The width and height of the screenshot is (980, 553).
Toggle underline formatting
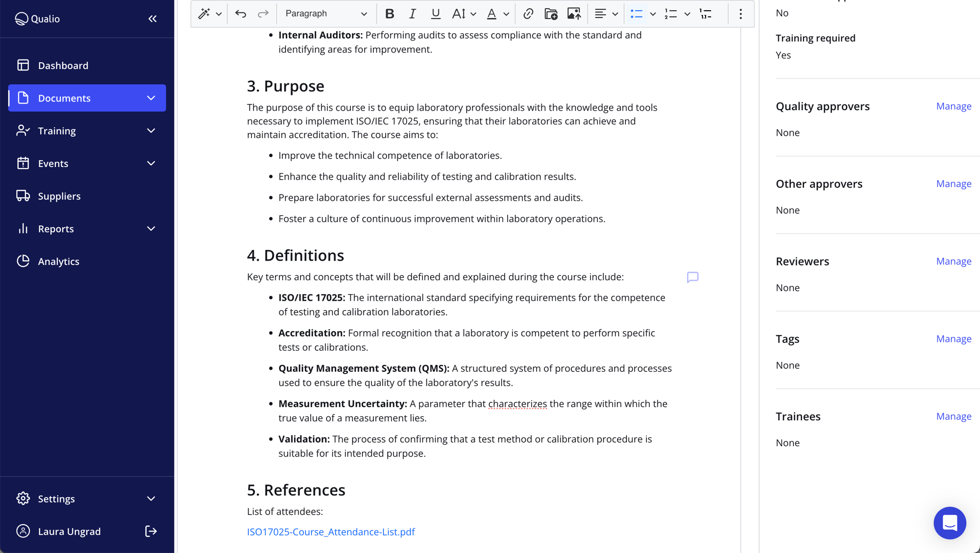coord(435,14)
